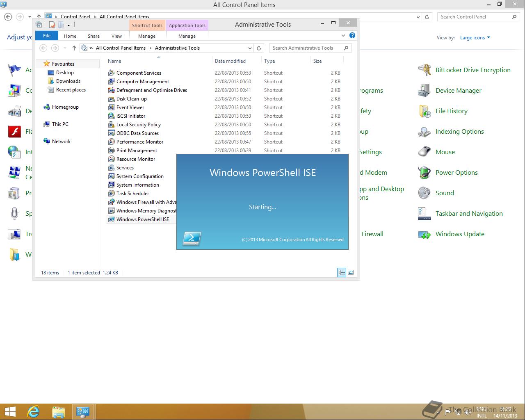Image resolution: width=525 pixels, height=420 pixels.
Task: Open the File tab
Action: (47, 36)
